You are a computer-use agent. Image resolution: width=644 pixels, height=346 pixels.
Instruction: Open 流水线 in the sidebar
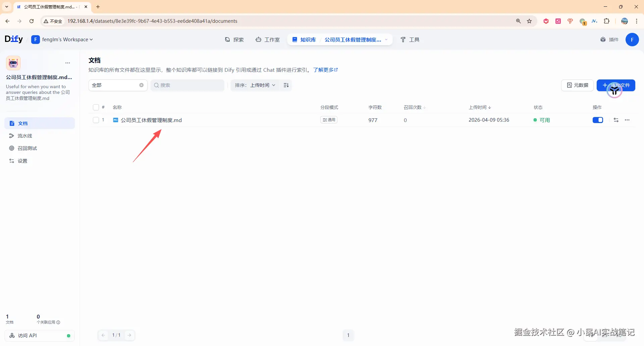[40, 136]
